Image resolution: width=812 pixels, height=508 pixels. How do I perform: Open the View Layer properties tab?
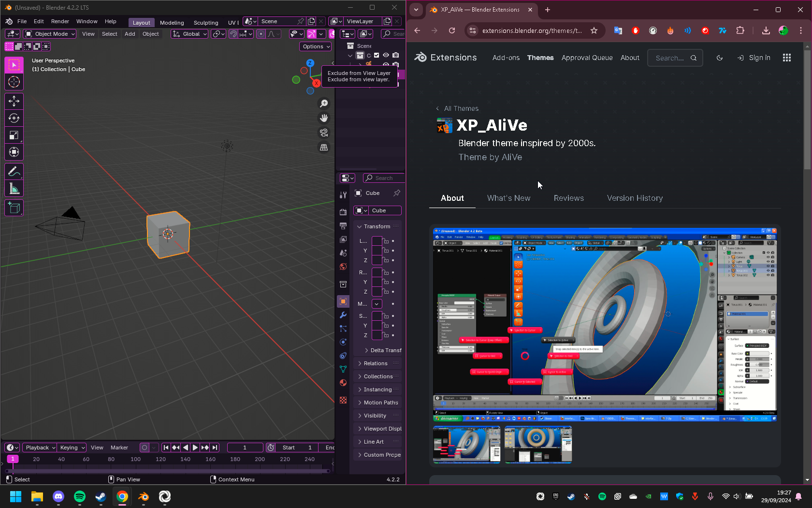[x=343, y=239]
